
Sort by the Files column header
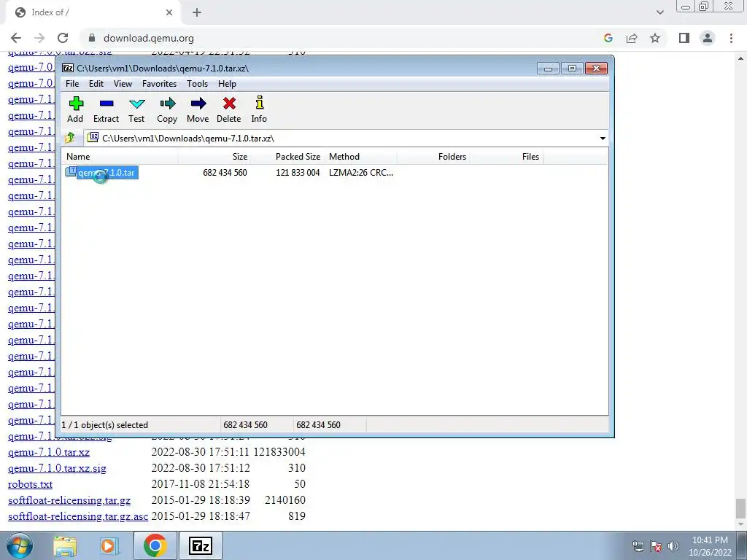tap(506, 157)
